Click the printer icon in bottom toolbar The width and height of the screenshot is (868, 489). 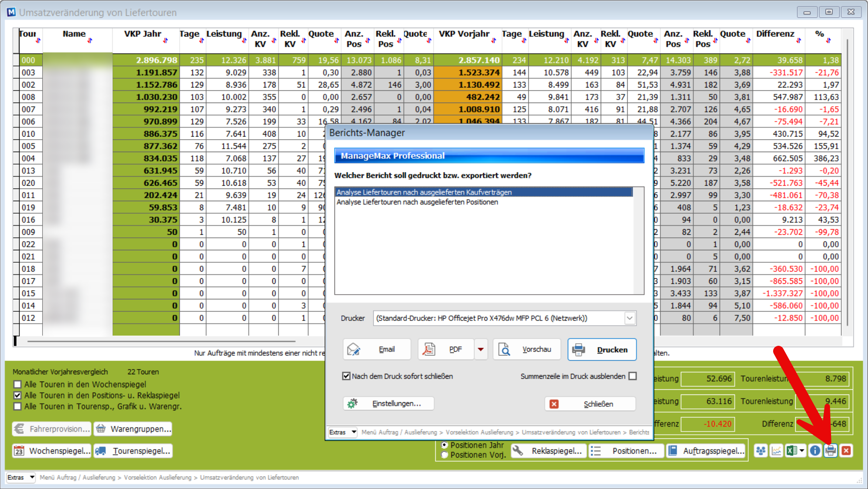coord(831,451)
